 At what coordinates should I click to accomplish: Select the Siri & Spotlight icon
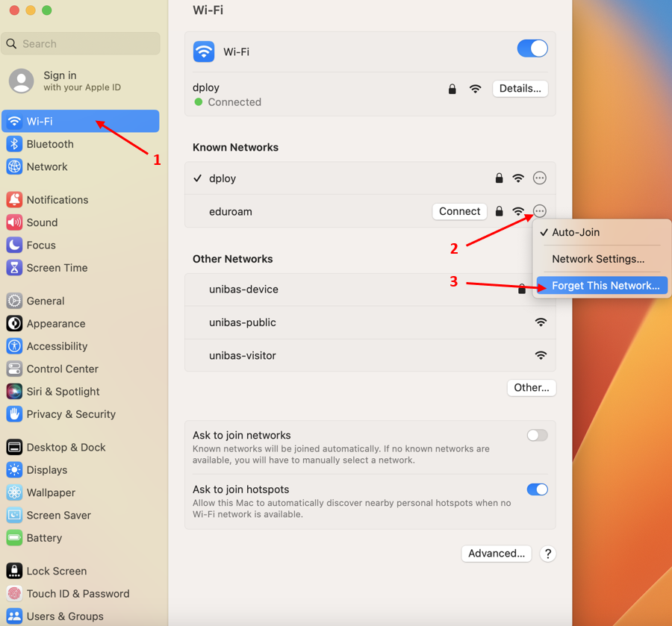14,392
